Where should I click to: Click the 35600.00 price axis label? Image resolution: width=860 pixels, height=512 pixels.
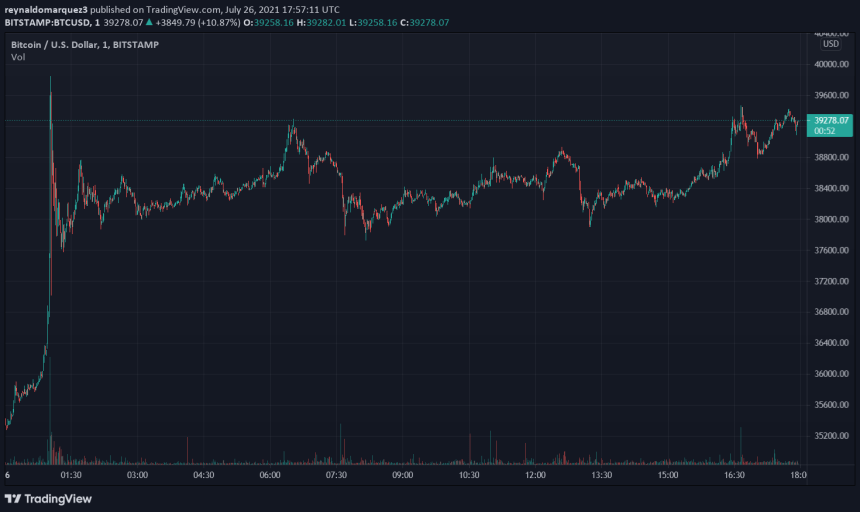coord(831,405)
